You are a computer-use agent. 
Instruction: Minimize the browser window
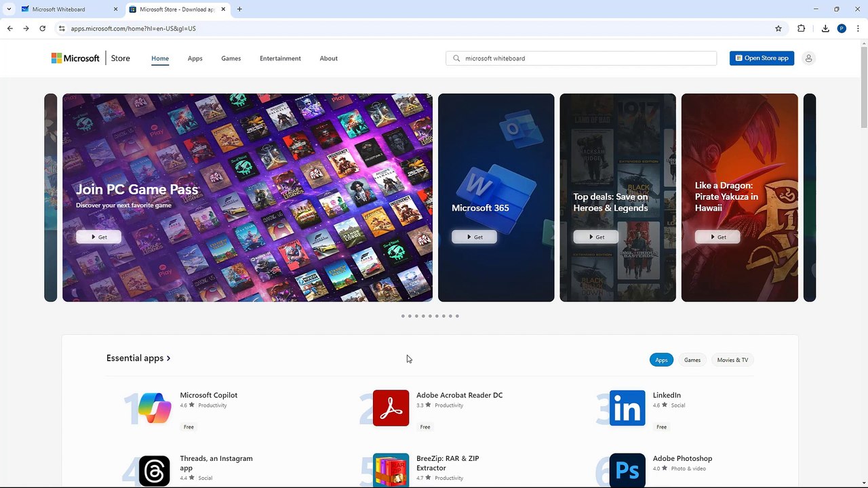tap(816, 9)
